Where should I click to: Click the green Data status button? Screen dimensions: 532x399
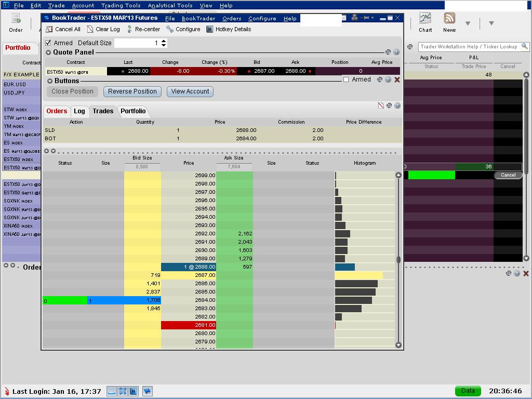468,391
